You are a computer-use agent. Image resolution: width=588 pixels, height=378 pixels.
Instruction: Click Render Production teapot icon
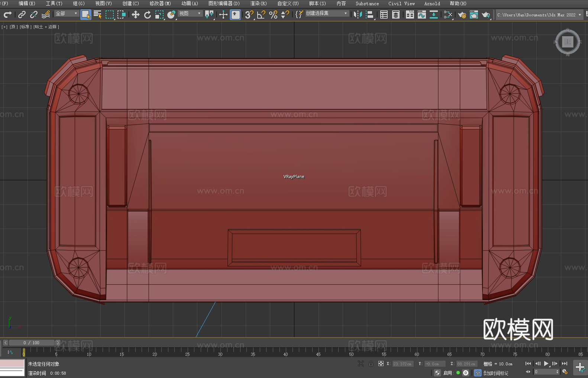(x=486, y=14)
